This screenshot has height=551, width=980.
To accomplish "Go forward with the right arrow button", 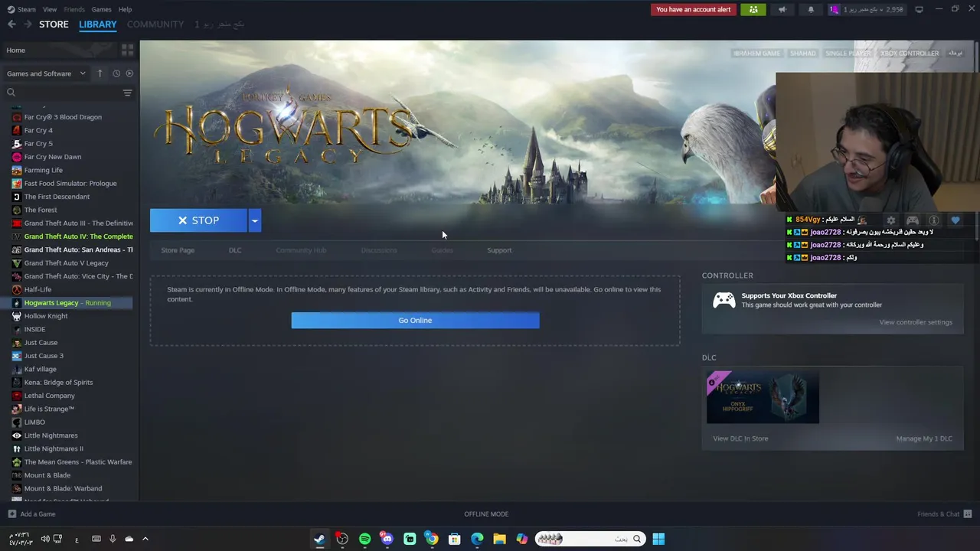I will (x=29, y=24).
